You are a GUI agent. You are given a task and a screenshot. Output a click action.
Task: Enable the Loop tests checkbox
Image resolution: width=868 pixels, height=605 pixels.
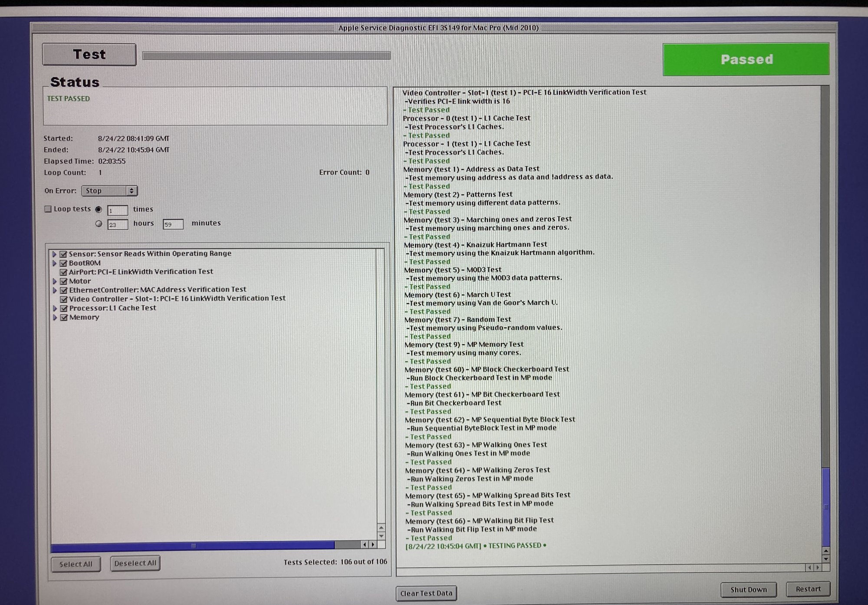pyautogui.click(x=48, y=209)
